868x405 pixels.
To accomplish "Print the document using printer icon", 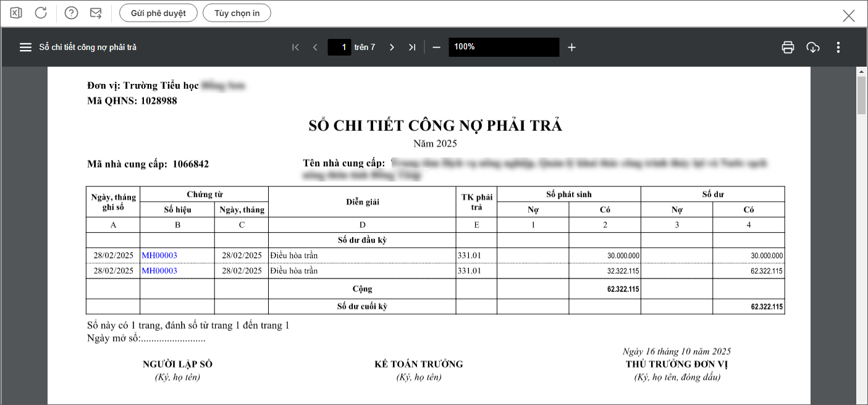I will 788,47.
